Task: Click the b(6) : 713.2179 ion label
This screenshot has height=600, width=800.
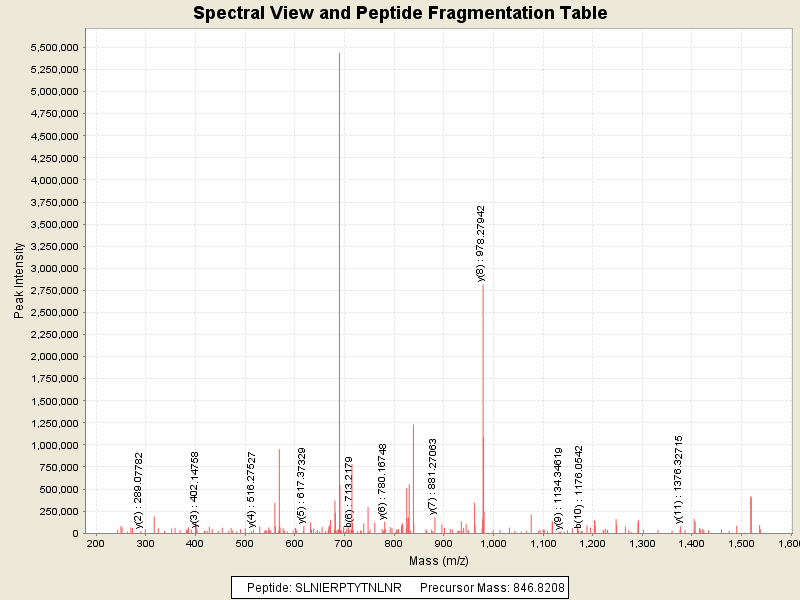Action: (x=349, y=491)
